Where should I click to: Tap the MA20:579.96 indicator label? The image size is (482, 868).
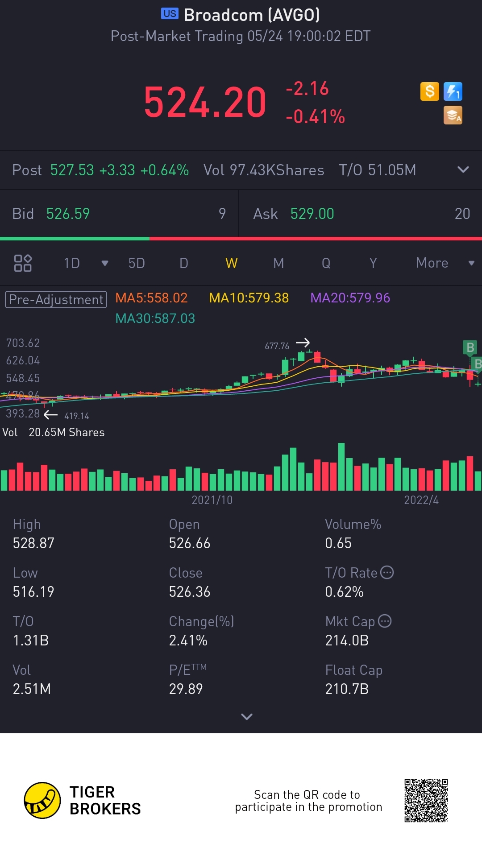(x=350, y=298)
